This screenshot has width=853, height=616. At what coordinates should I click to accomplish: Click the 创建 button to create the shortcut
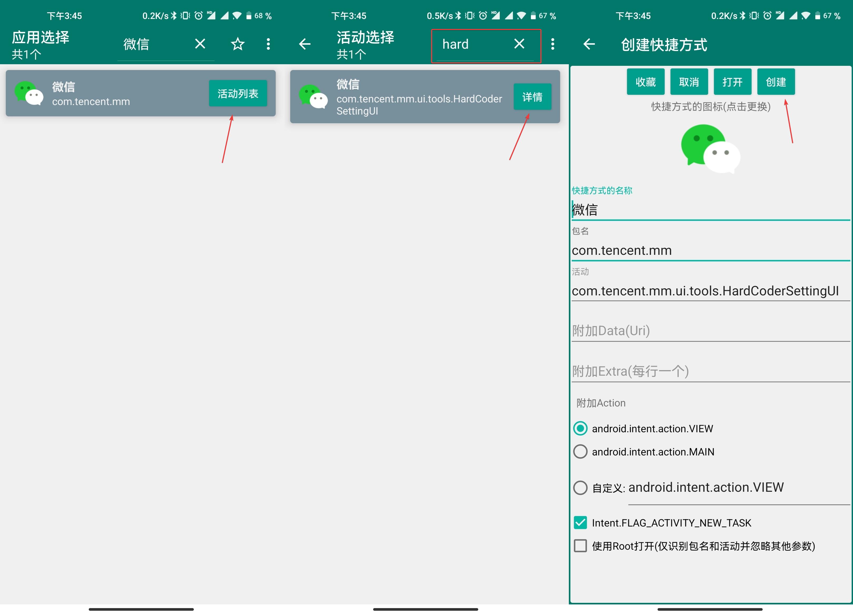(x=776, y=82)
